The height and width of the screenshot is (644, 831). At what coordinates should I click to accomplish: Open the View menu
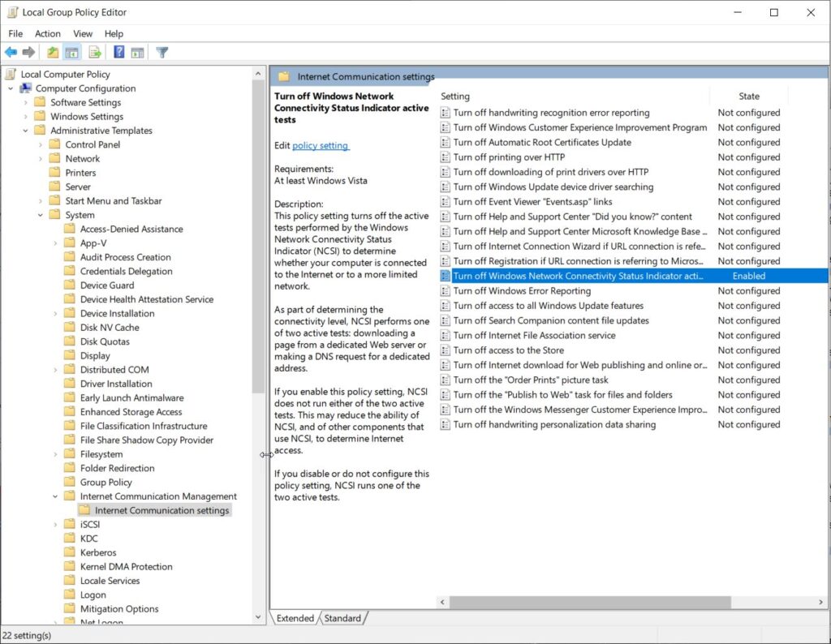coord(83,33)
